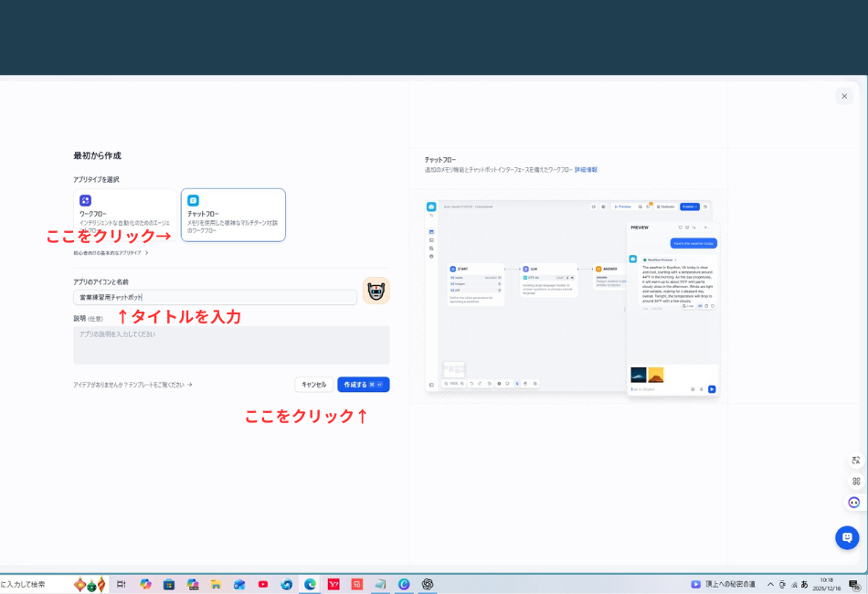The height and width of the screenshot is (594, 868).
Task: Open YouTube from the taskbar
Action: (262, 582)
